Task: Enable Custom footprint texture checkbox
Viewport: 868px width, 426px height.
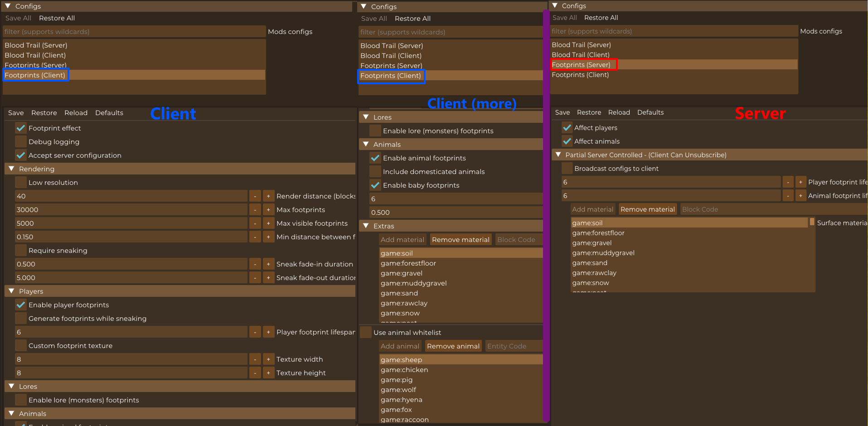Action: [x=21, y=346]
